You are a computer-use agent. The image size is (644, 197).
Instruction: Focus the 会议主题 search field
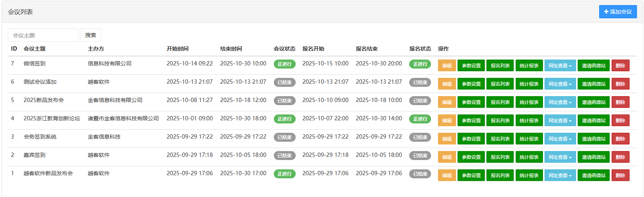click(x=43, y=35)
